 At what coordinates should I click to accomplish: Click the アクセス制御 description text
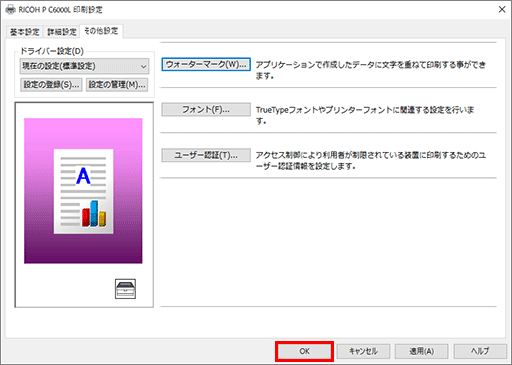pyautogui.click(x=371, y=160)
